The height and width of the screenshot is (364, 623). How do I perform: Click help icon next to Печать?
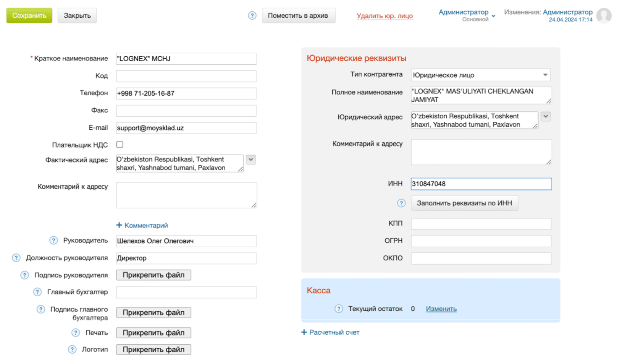coord(75,332)
